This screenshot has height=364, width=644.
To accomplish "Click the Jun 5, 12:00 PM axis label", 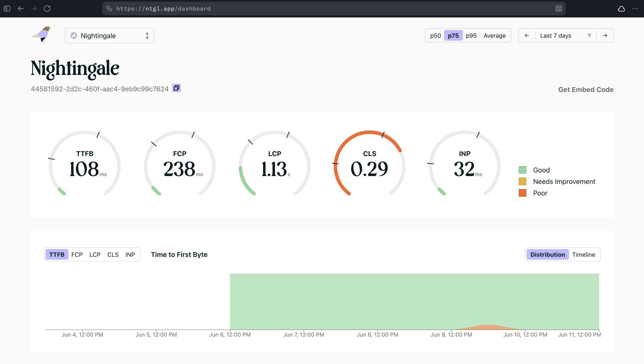I will (x=156, y=334).
